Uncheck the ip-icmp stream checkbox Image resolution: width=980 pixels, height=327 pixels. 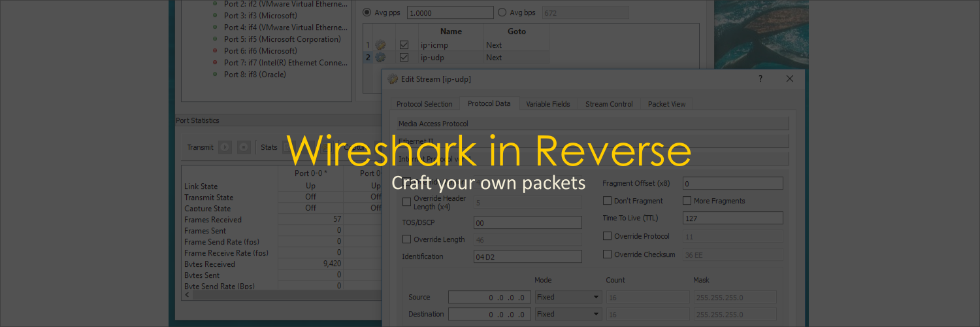click(404, 45)
